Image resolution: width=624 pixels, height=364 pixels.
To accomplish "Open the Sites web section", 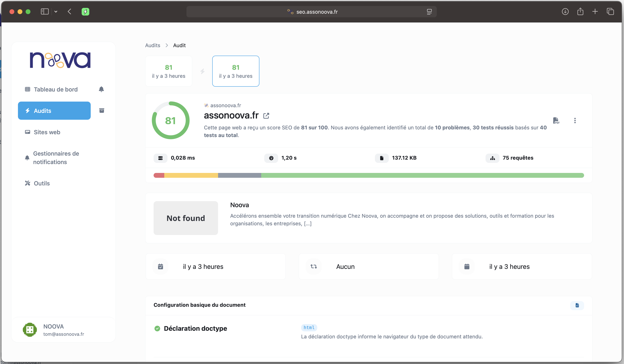I will (x=47, y=132).
